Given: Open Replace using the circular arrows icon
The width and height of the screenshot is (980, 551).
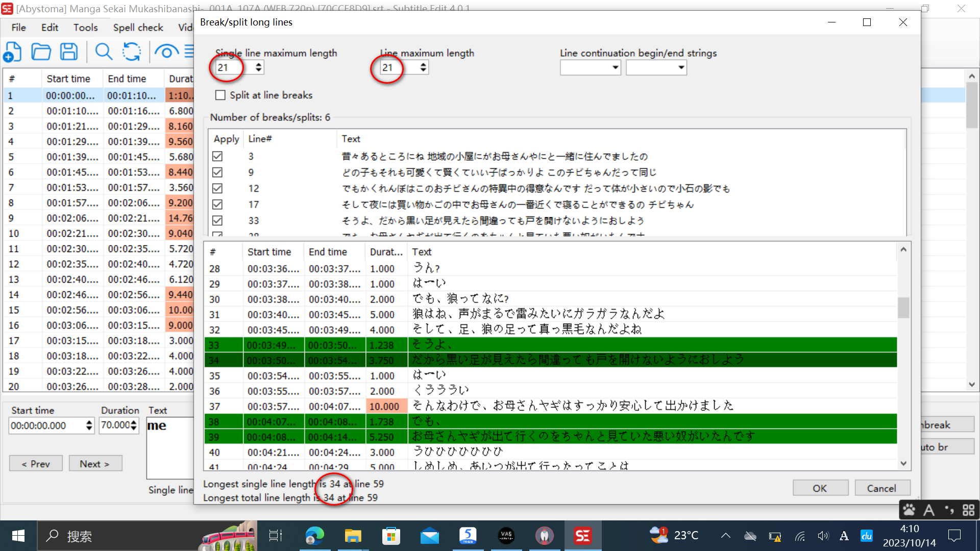Looking at the screenshot, I should point(131,52).
